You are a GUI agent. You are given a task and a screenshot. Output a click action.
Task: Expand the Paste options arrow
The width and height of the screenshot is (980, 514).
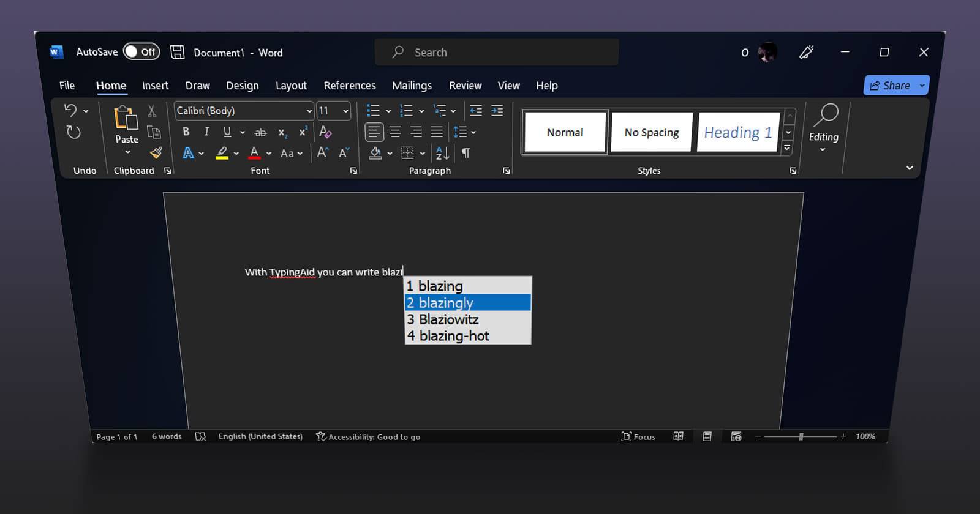[127, 152]
